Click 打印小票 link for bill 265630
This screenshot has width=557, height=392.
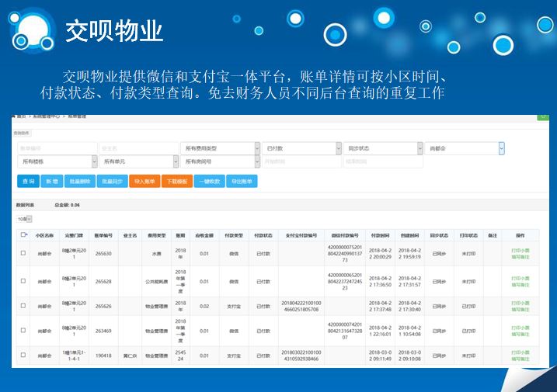tap(520, 250)
